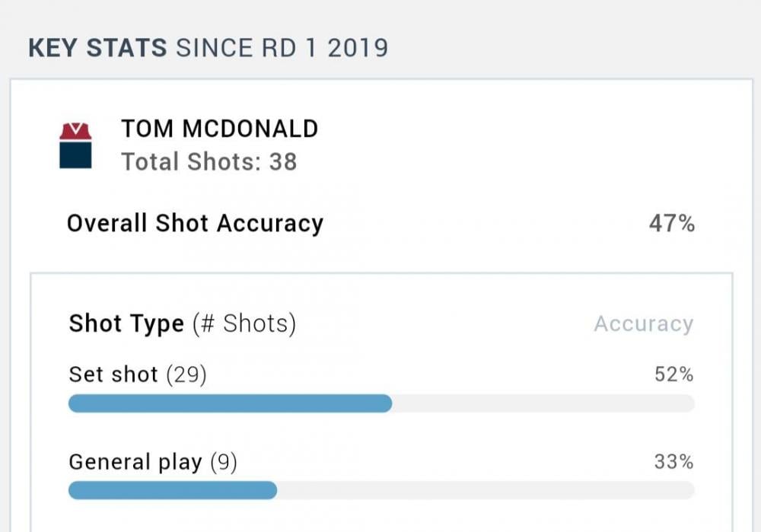The image size is (761, 532).
Task: Click the (9) general play count
Action: click(224, 462)
